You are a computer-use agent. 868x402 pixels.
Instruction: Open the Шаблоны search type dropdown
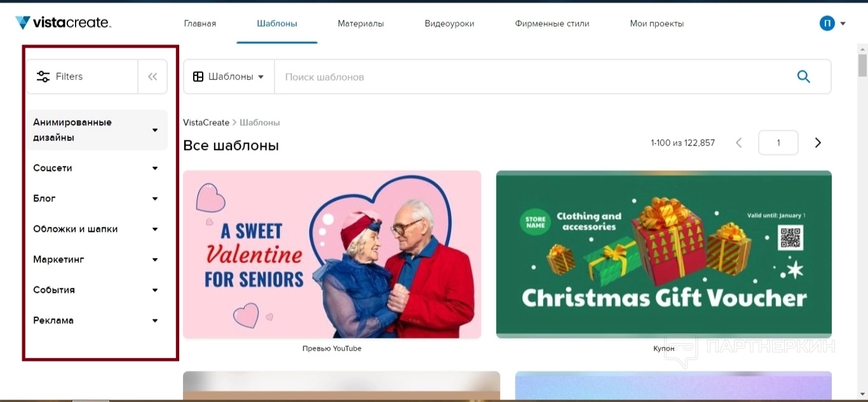[x=229, y=77]
